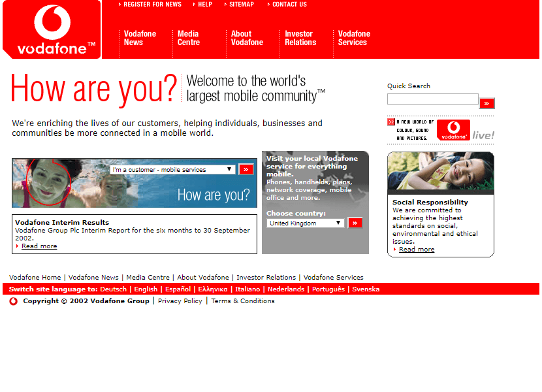Click the red go arrow beside customer dropdown
The width and height of the screenshot is (542, 392).
[x=246, y=169]
